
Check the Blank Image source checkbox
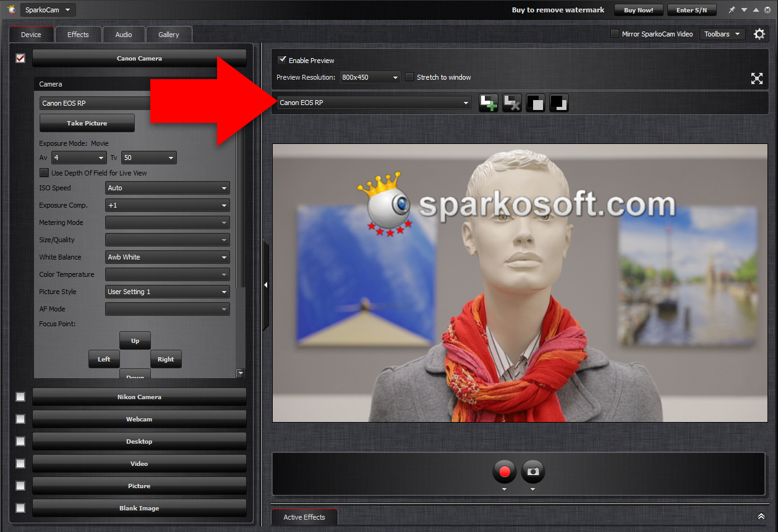(x=20, y=508)
